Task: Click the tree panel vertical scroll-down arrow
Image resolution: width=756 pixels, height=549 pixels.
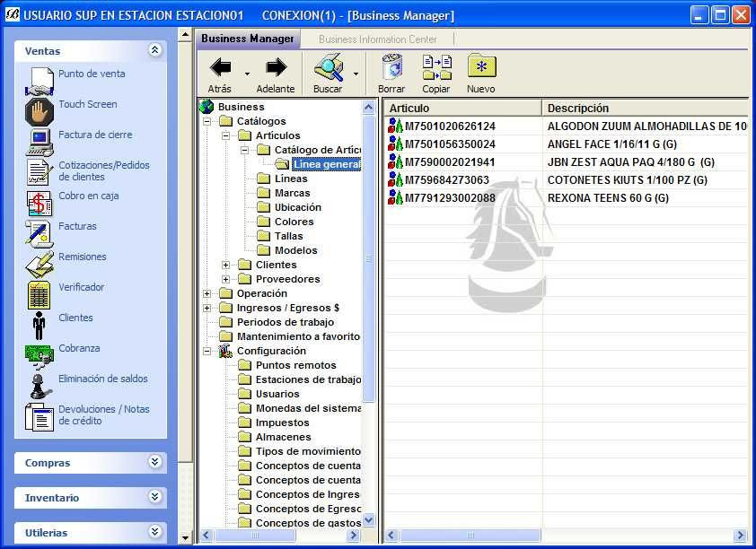Action: [369, 520]
